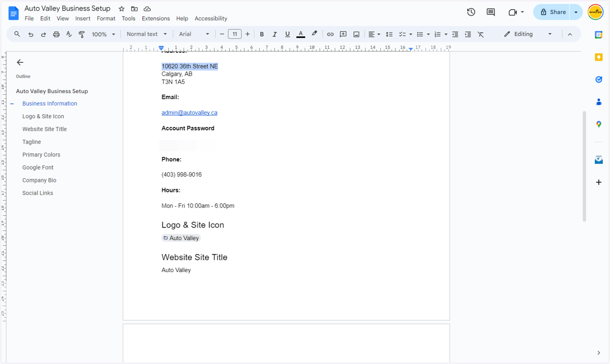Open bulleted list options arrow

tap(428, 34)
